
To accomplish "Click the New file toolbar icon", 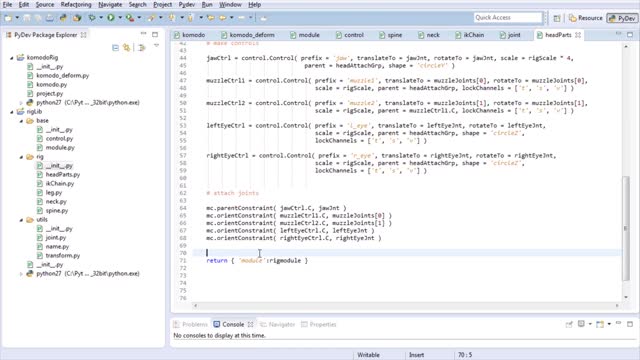I will [x=8, y=18].
